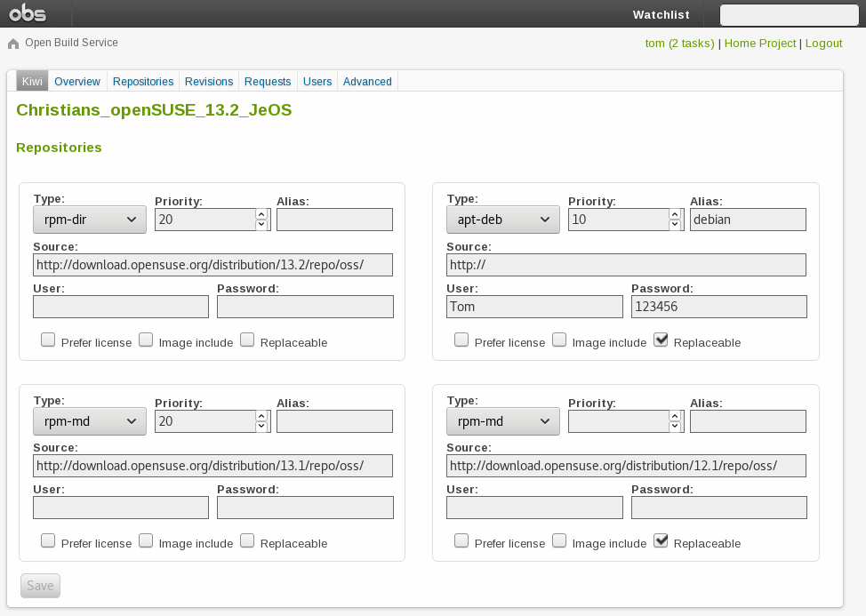866x616 pixels.
Task: Click the home icon beside Open Build Service
Action: click(x=13, y=44)
